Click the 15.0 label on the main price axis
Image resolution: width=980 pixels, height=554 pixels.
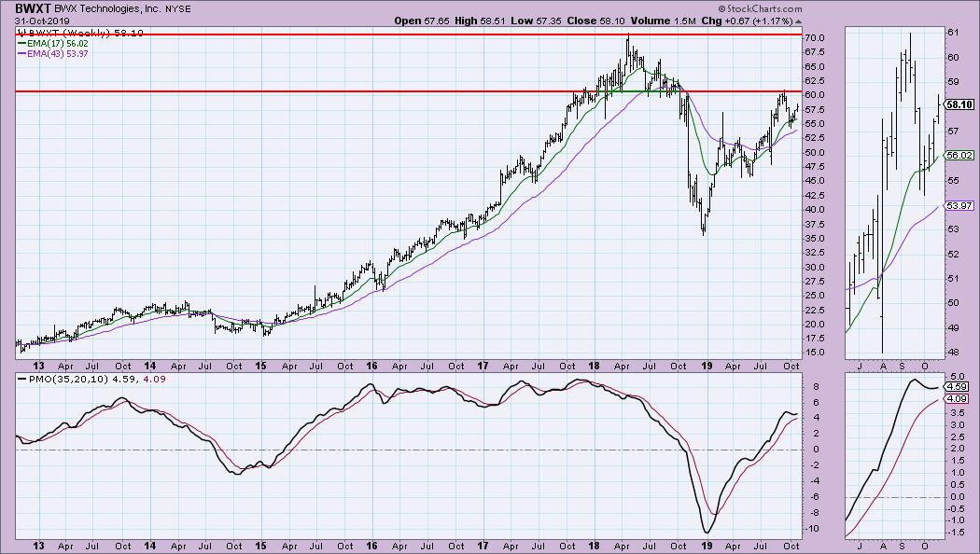[815, 353]
